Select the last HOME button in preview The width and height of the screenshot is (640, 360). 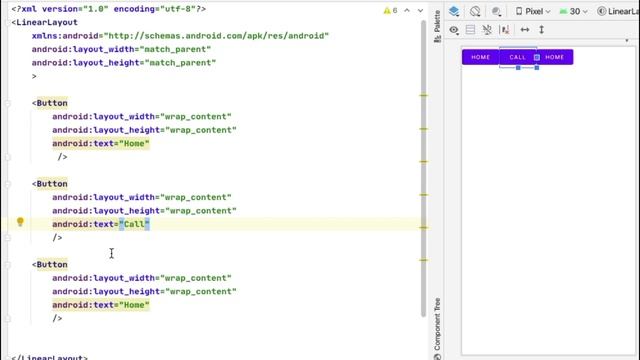555,57
